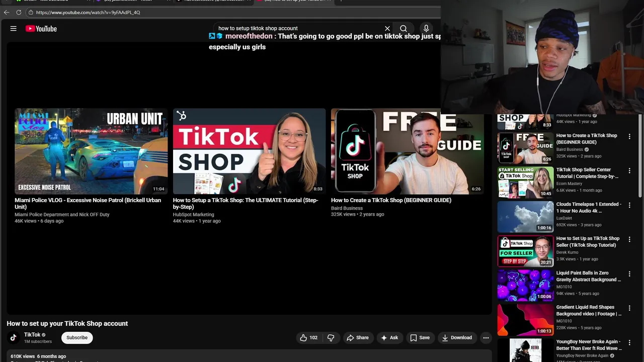This screenshot has height=362, width=644.
Task: Open sidebar Derek Kumo channel name
Action: click(x=567, y=252)
